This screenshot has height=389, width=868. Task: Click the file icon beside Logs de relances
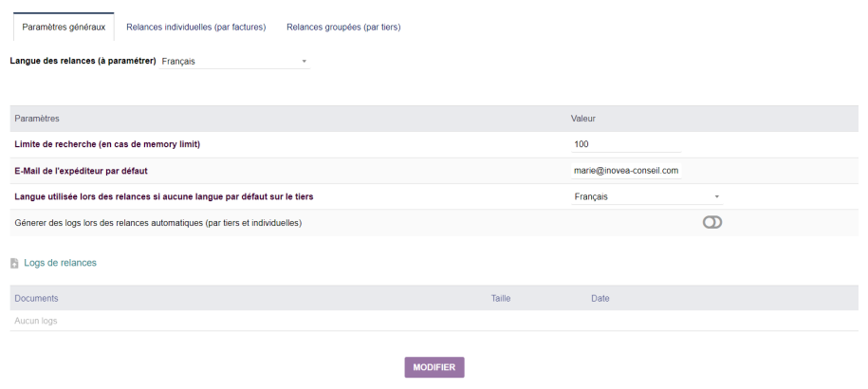[x=14, y=263]
